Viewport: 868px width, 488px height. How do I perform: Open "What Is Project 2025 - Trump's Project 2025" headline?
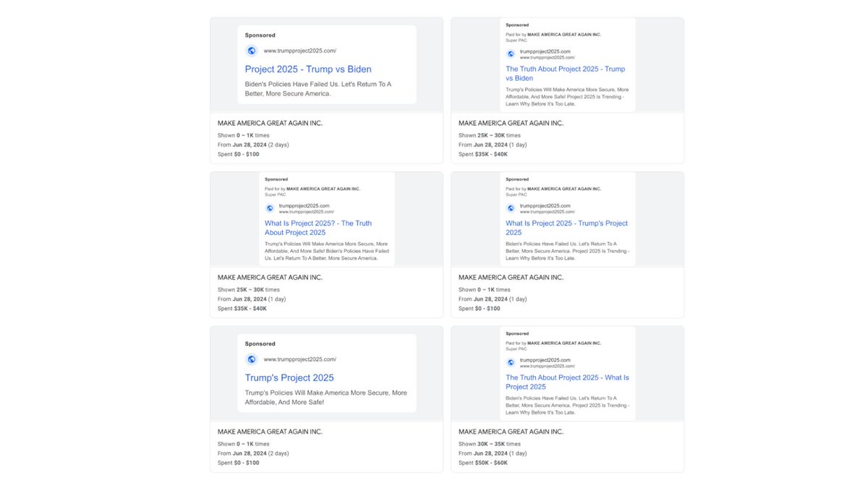tap(567, 228)
